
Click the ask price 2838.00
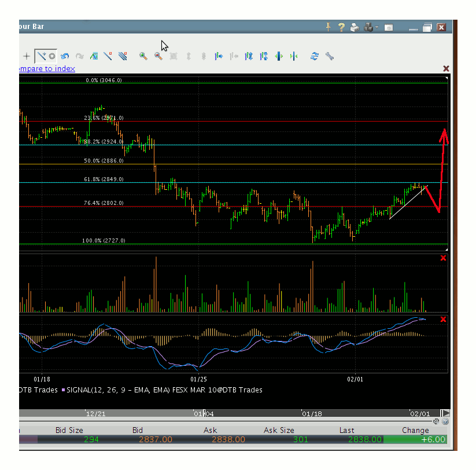pyautogui.click(x=228, y=439)
